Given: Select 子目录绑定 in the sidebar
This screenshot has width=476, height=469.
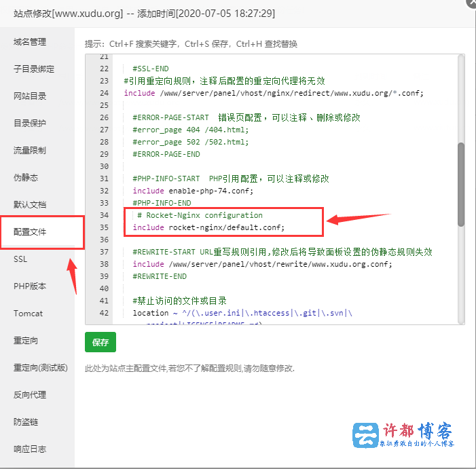Looking at the screenshot, I should click(x=34, y=69).
